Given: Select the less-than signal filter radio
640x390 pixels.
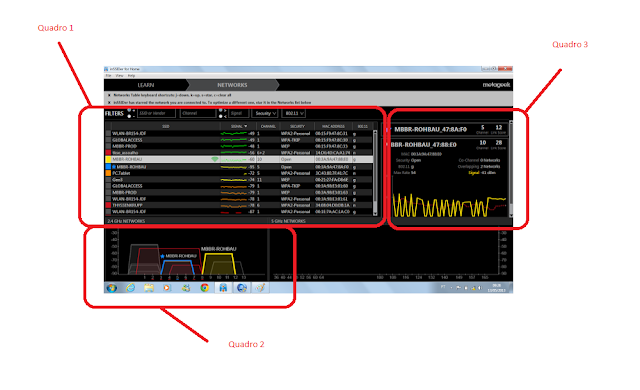Looking at the screenshot, I should click(x=221, y=116).
